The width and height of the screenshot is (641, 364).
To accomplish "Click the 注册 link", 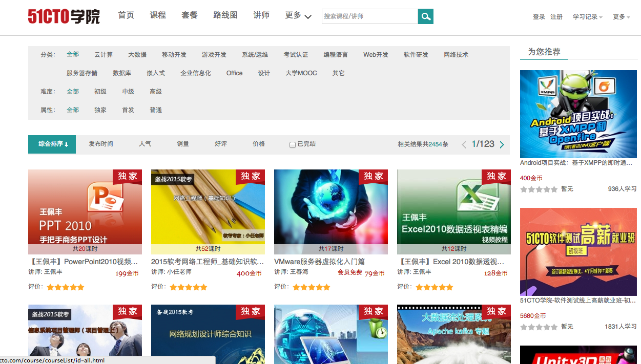I will [556, 17].
